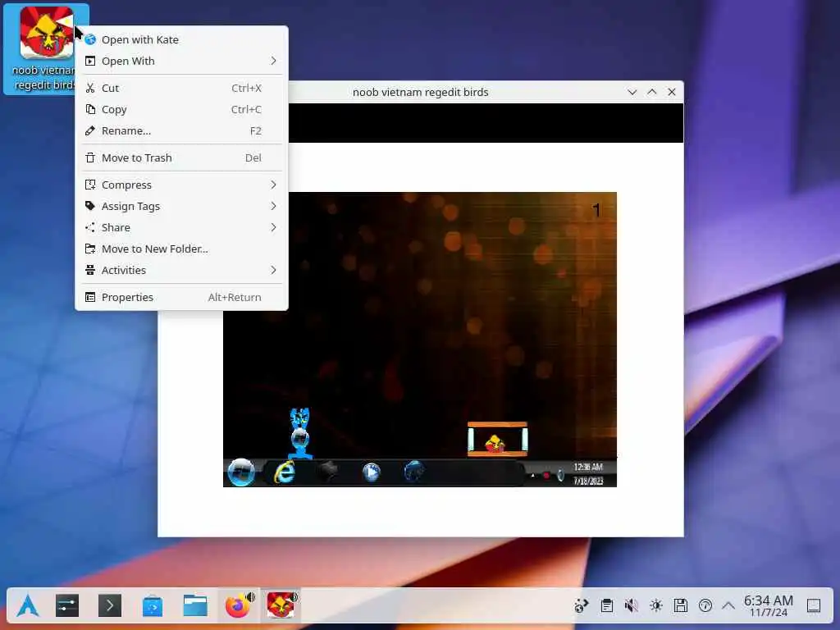Maximize the noob vietnam regedit birds window
Viewport: 840px width, 630px height.
point(652,92)
